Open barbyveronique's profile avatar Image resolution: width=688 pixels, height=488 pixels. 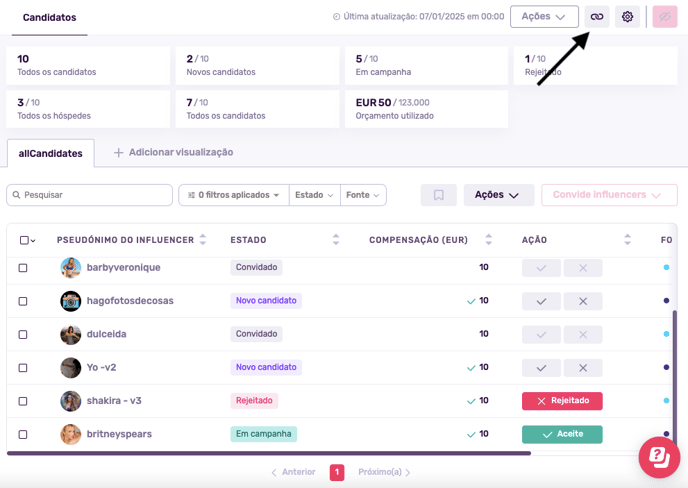coord(71,268)
